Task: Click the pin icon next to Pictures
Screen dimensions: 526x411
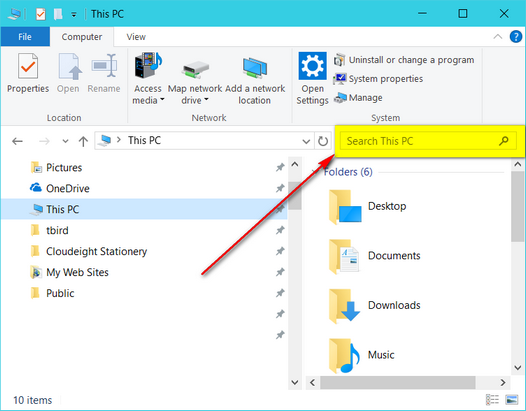Action: [x=280, y=167]
